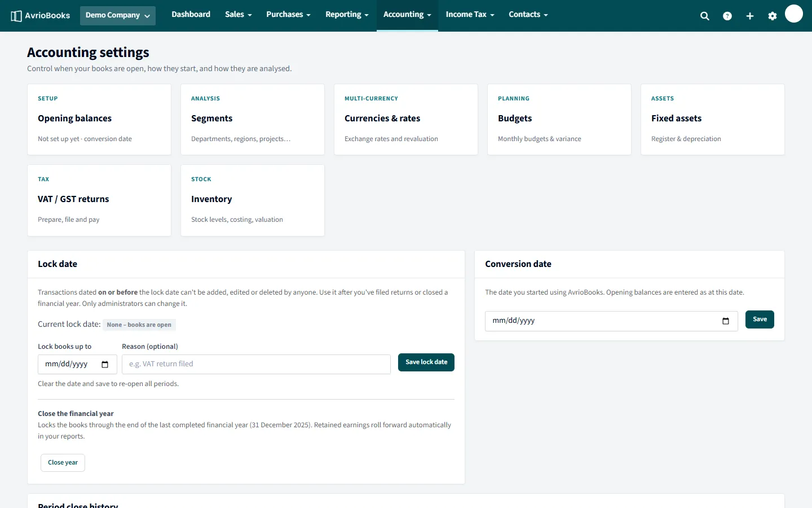Open the Budgets card
812x508 pixels.
559,120
